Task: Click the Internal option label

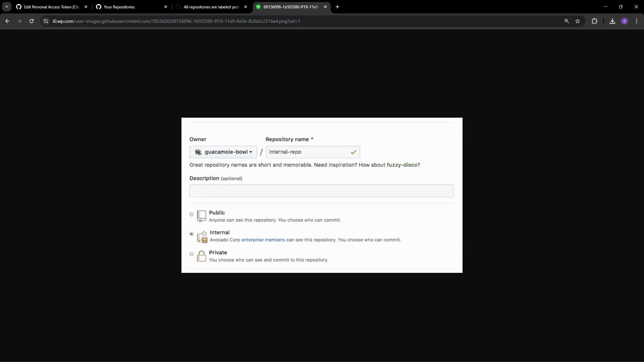Action: tap(219, 233)
